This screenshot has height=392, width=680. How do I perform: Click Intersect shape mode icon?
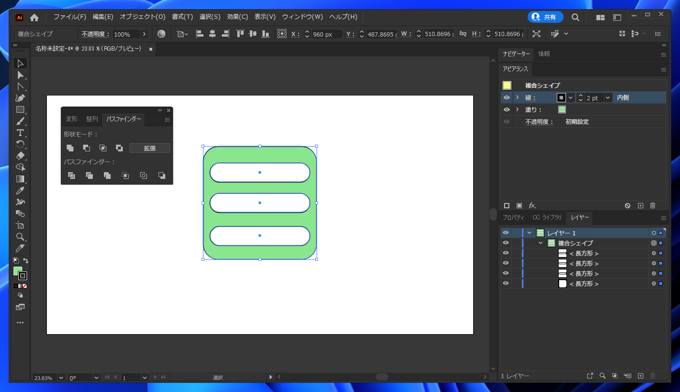click(103, 148)
